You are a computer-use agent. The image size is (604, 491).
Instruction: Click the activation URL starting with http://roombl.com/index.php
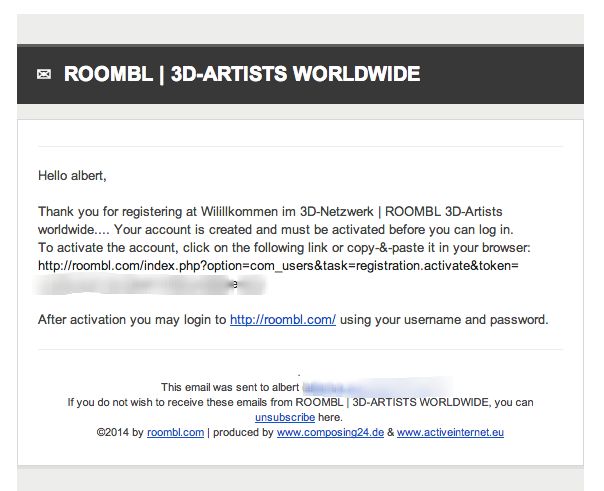pyautogui.click(x=278, y=266)
